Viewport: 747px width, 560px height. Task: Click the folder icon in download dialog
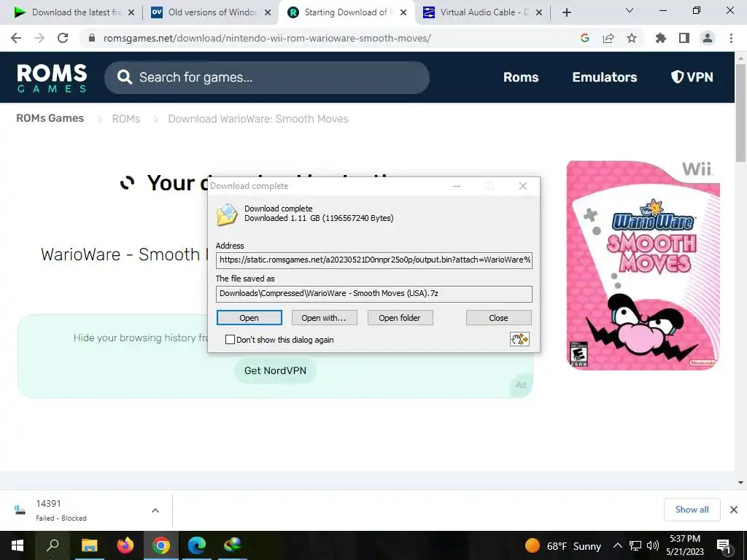(x=227, y=214)
